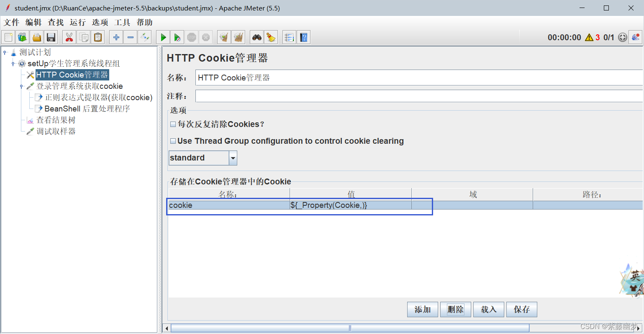Start test without pauses icon
Screen dimensions: 644x334
tap(177, 37)
